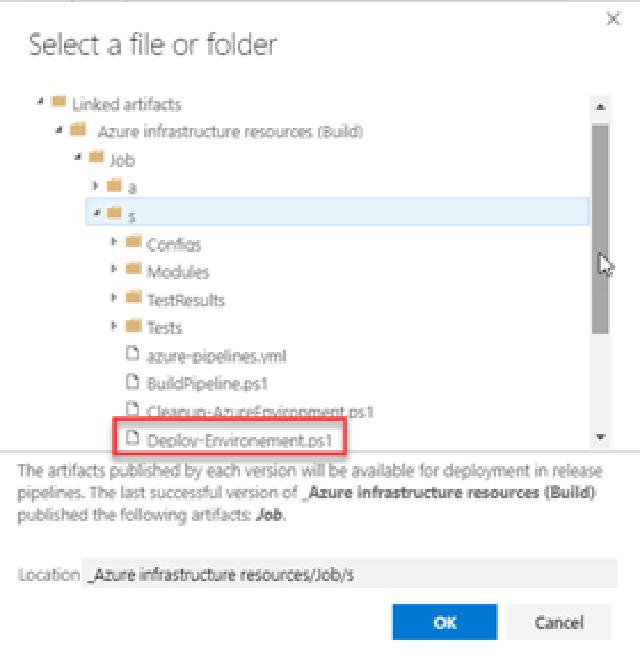Expand the folder named a
The image size is (640, 670).
95,185
